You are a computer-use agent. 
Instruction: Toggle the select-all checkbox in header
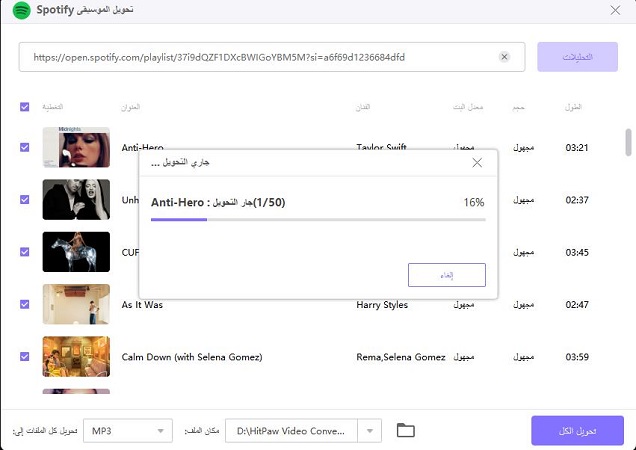pyautogui.click(x=25, y=107)
